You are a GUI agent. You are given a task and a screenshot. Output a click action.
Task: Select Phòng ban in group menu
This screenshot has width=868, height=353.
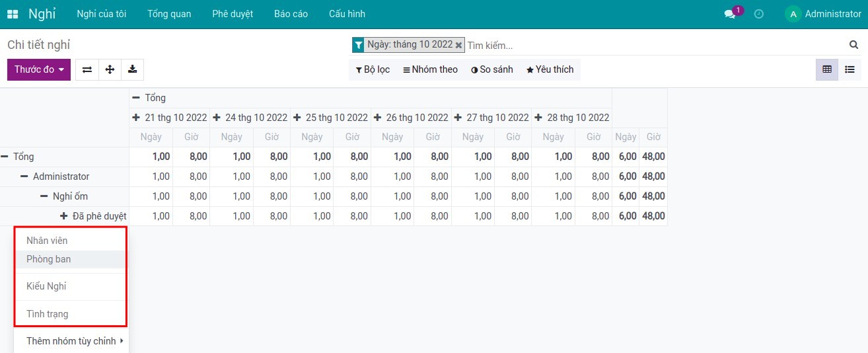tap(49, 259)
